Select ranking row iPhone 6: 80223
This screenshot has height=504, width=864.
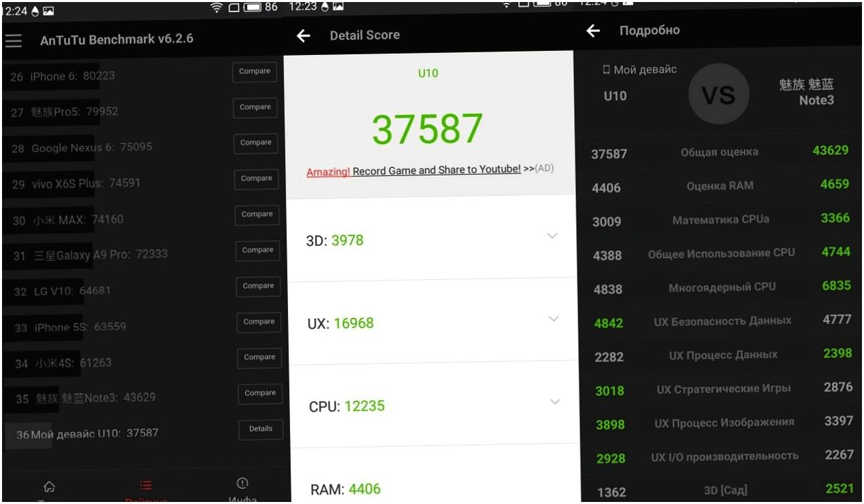click(143, 76)
